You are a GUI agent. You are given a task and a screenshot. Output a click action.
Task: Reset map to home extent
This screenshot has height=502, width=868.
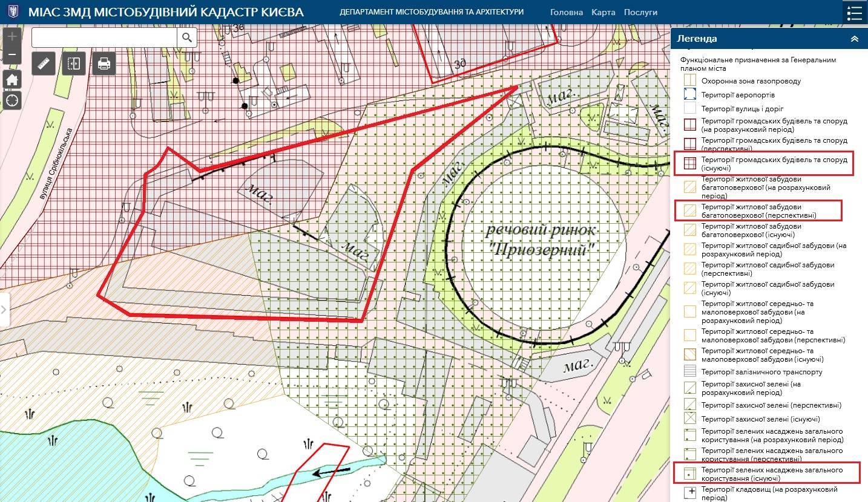pos(12,79)
